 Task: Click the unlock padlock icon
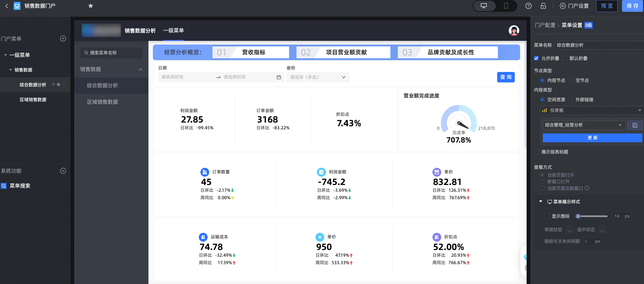(x=543, y=6)
